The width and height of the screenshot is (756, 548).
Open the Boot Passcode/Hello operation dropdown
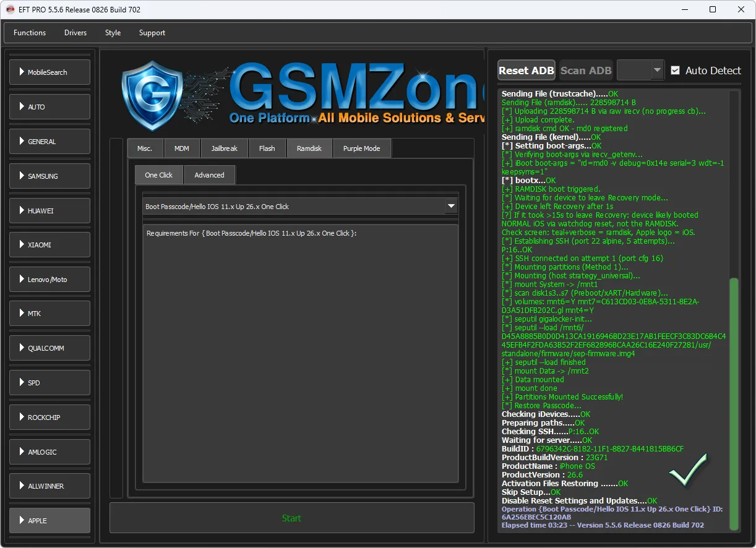[x=301, y=207]
